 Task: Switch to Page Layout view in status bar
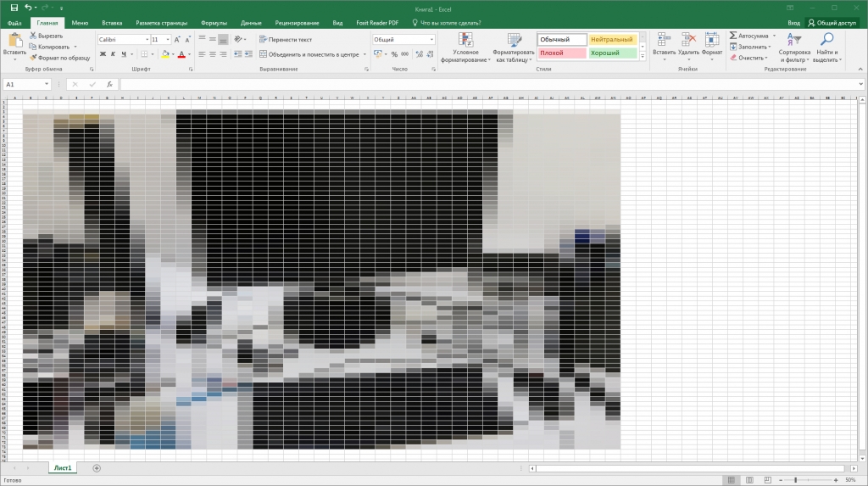[749, 480]
